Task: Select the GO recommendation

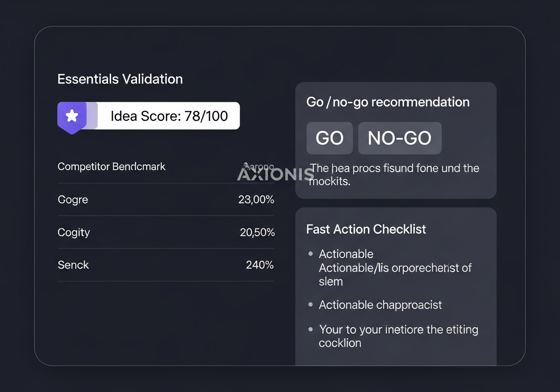Action: 329,138
